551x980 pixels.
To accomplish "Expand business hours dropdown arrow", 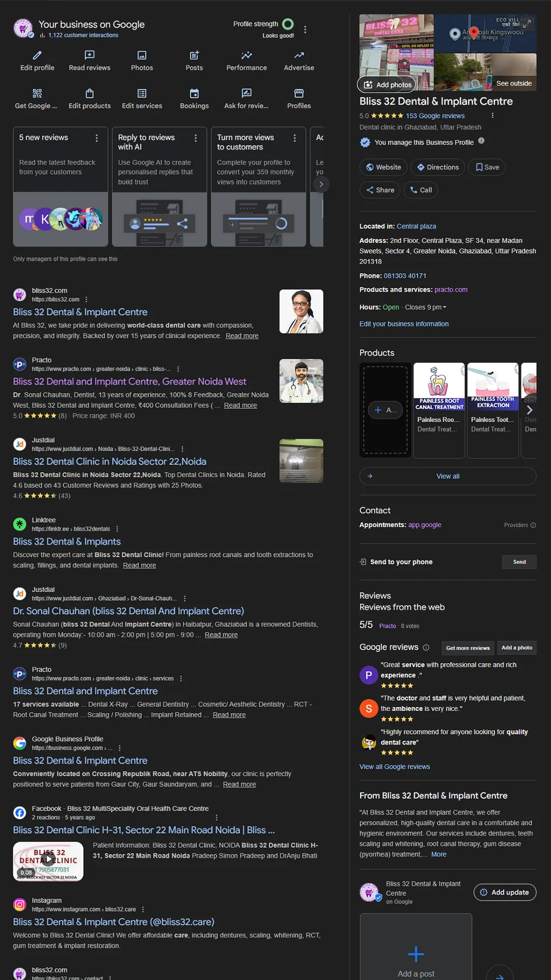I will coord(444,307).
